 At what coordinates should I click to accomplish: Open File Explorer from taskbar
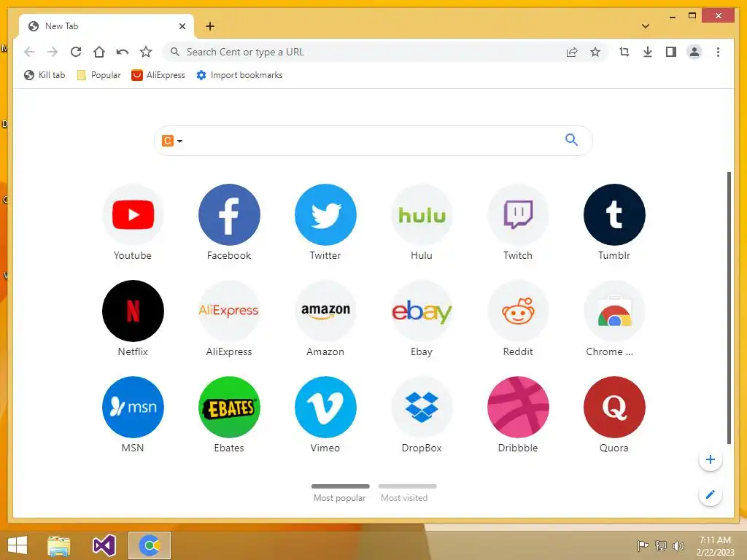[59, 545]
